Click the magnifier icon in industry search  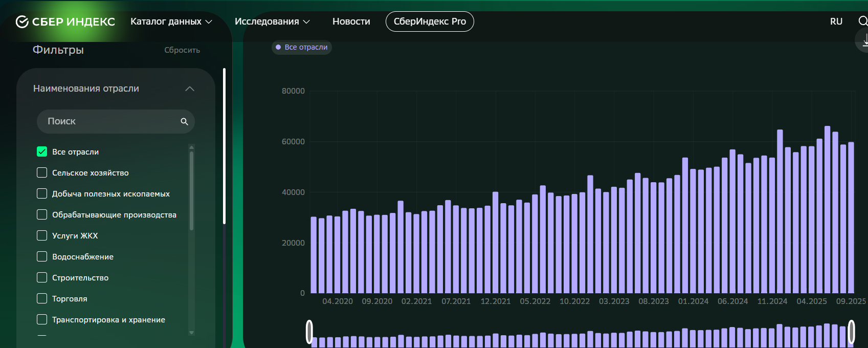click(184, 122)
